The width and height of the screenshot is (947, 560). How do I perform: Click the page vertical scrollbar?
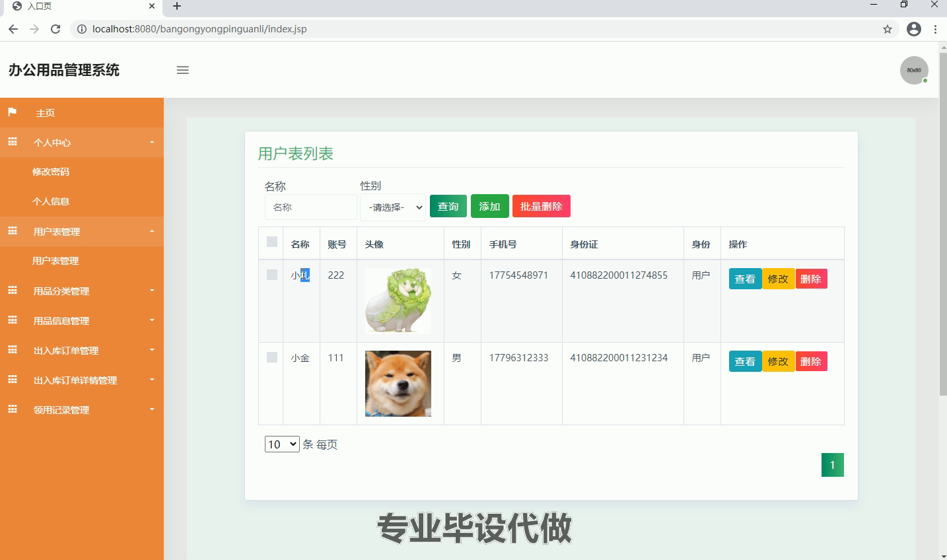coord(942,225)
